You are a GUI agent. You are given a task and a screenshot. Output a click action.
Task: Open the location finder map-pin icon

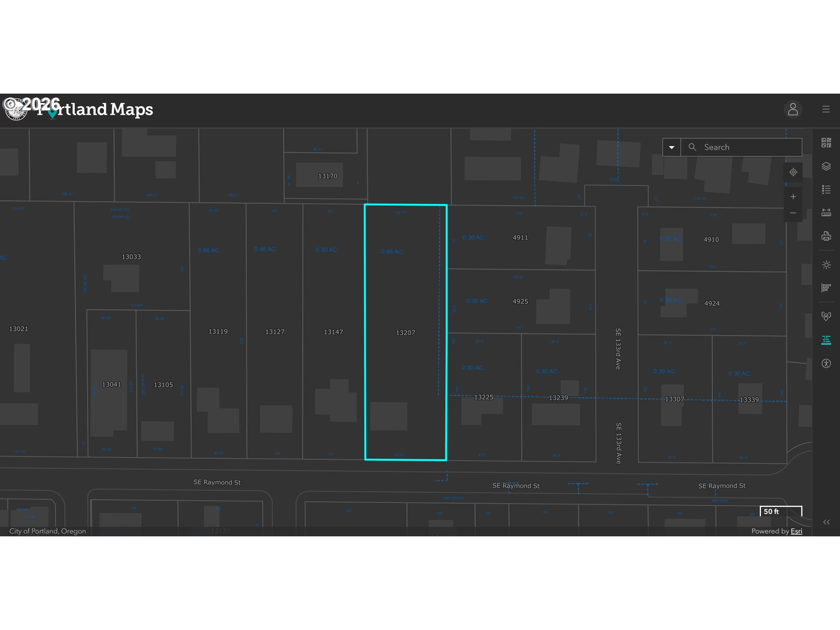[826, 316]
